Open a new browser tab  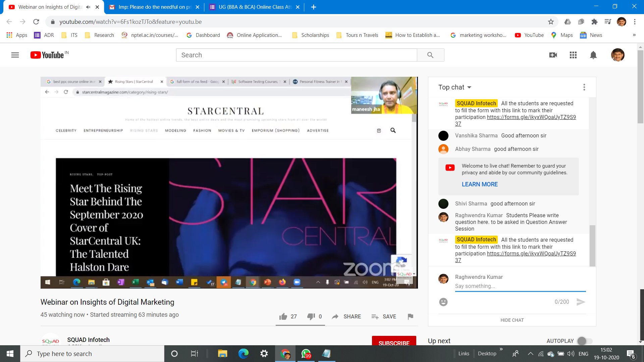314,7
